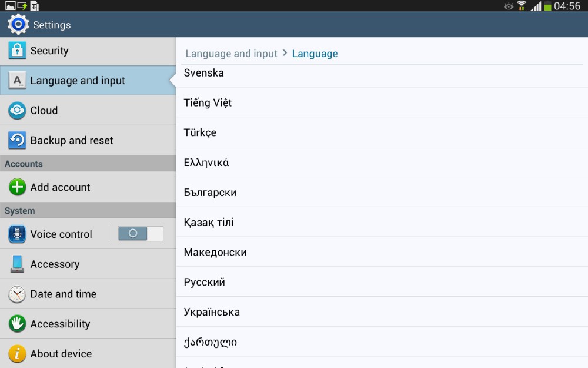Tap the Voice control microphone icon
Image resolution: width=588 pixels, height=368 pixels.
click(x=17, y=234)
